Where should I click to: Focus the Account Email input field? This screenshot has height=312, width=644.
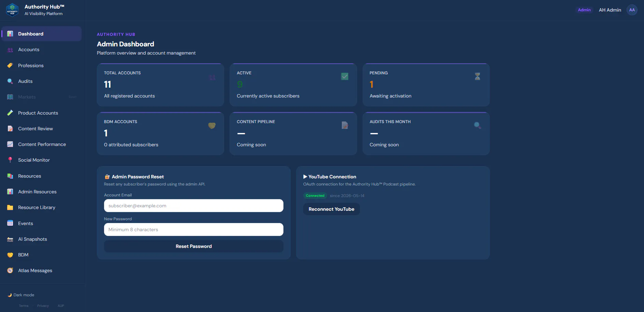coord(194,206)
